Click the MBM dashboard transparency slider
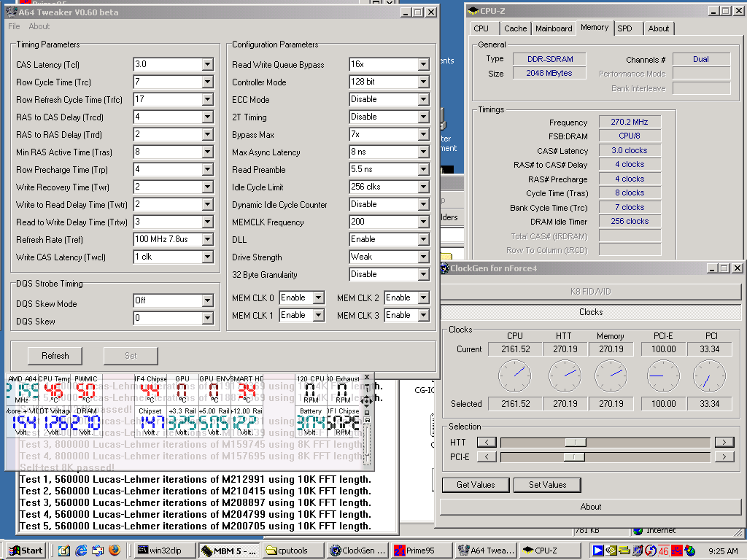 pyautogui.click(x=366, y=445)
